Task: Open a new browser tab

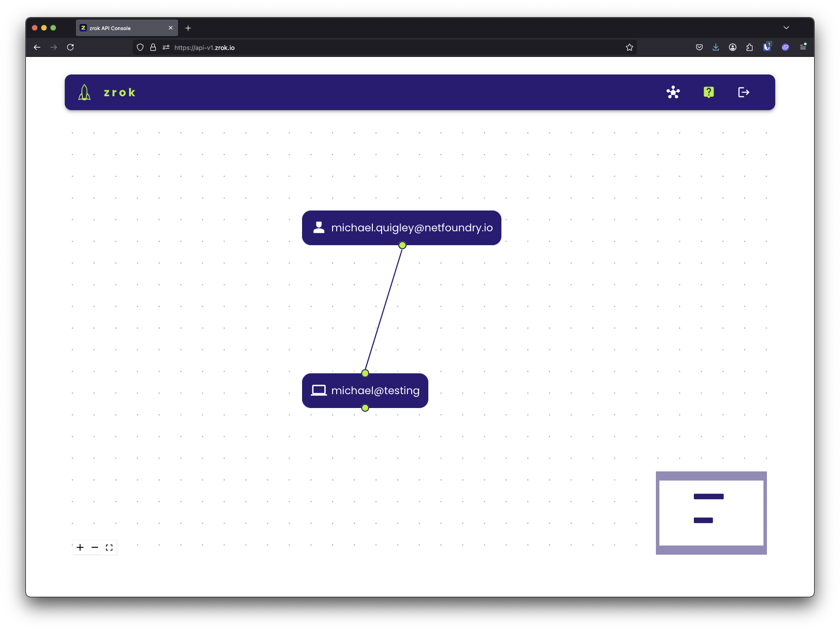Action: coord(188,28)
